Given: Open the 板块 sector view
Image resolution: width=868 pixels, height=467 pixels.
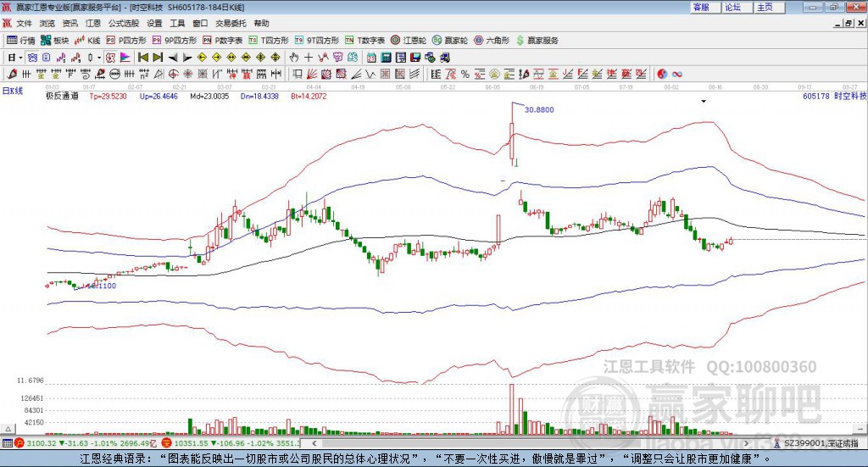Looking at the screenshot, I should coord(55,41).
